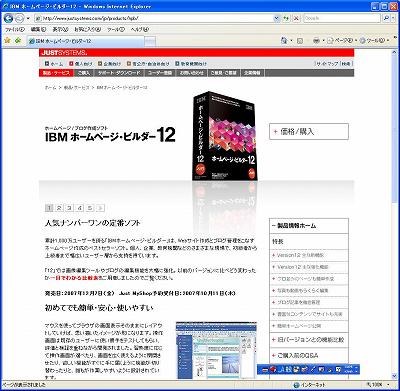Expand ご購入前のQ&A sidebar item
The height and width of the screenshot is (391, 400).
[309, 355]
